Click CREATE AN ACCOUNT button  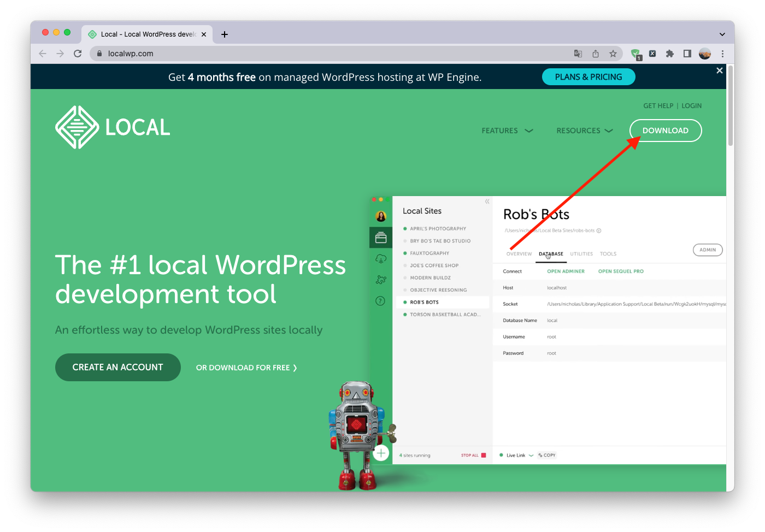point(118,367)
